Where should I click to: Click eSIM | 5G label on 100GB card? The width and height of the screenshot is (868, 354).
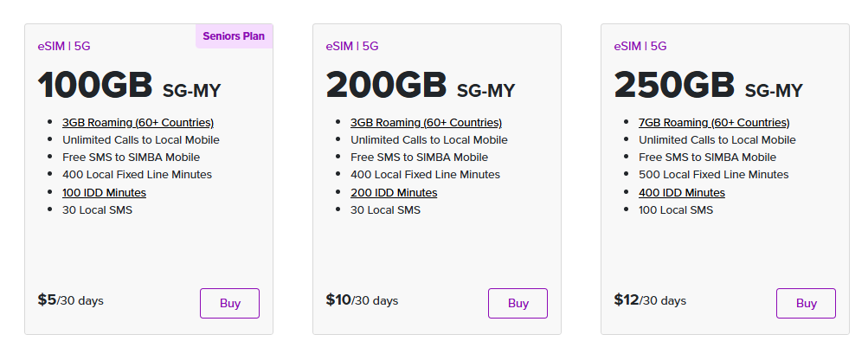[64, 46]
